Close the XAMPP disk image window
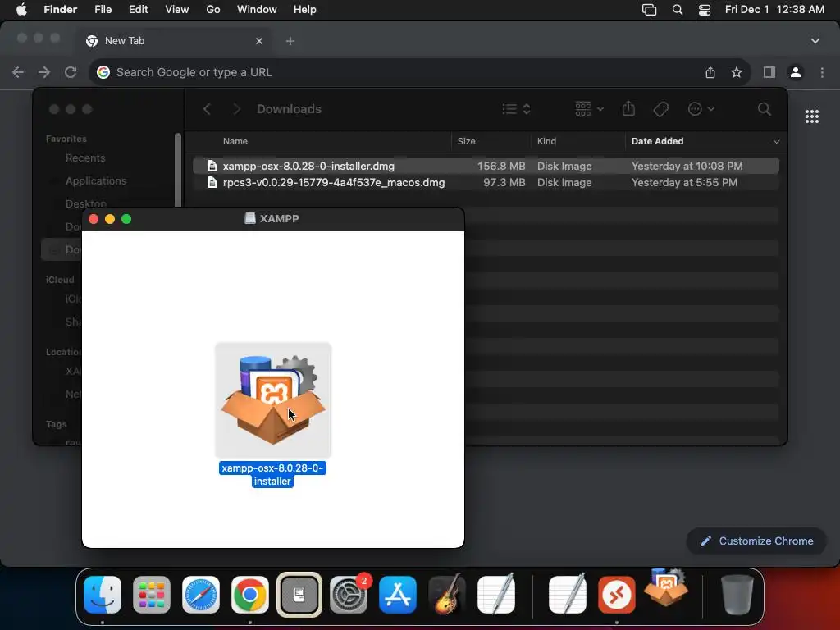 click(94, 219)
